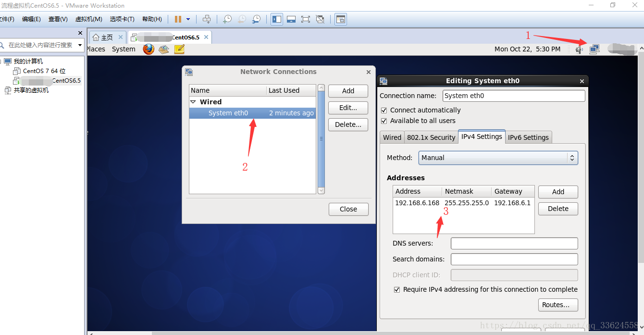This screenshot has height=335, width=644.
Task: Click the network connection tray icon
Action: (594, 49)
